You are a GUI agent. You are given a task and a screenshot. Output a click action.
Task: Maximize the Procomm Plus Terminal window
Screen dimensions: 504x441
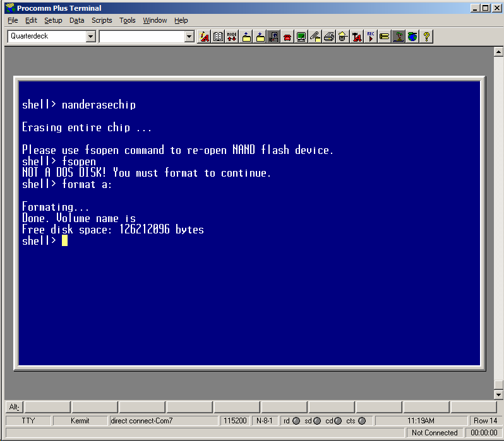[x=485, y=8]
